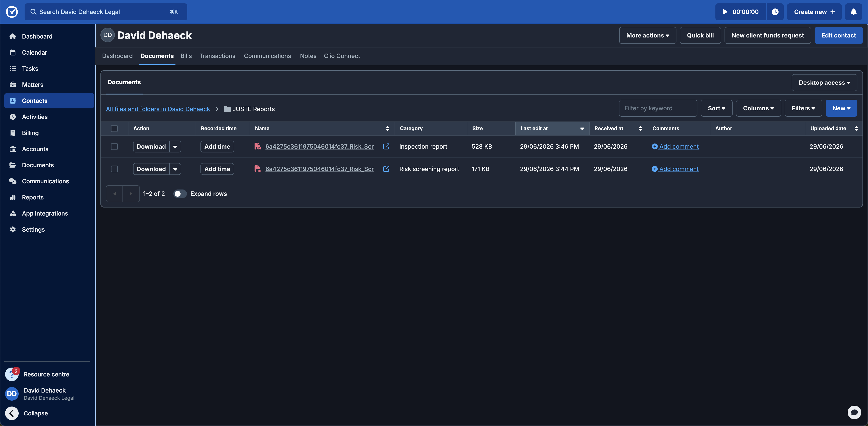Add time to Inspection report row
The height and width of the screenshot is (426, 868).
[x=217, y=147]
